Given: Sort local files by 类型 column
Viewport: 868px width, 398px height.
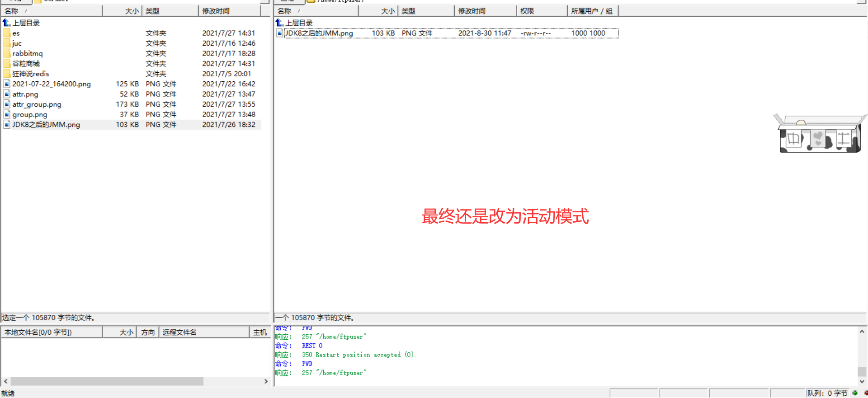Looking at the screenshot, I should [170, 11].
